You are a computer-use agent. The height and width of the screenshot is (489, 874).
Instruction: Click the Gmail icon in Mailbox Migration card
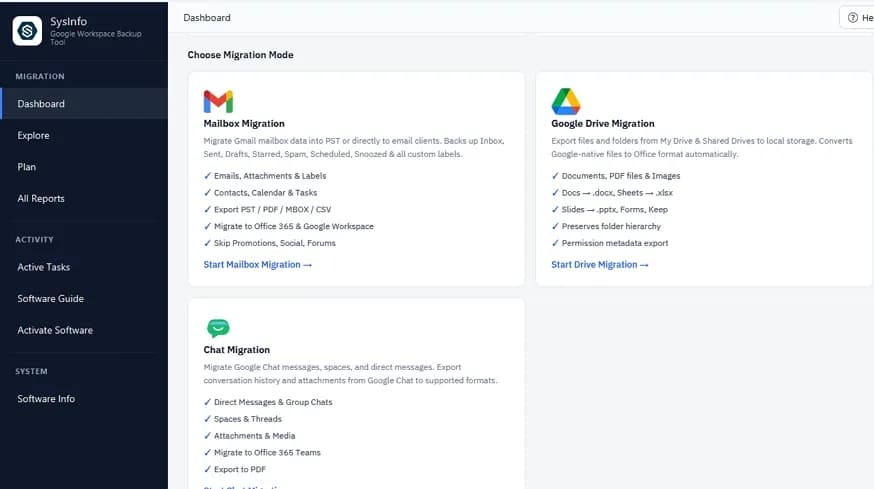point(218,101)
